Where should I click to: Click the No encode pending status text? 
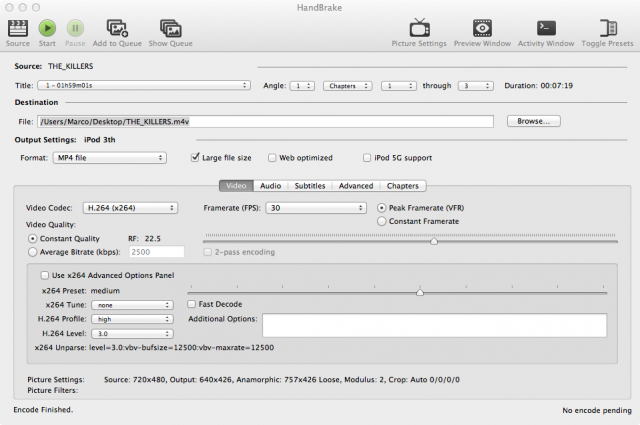pyautogui.click(x=597, y=410)
